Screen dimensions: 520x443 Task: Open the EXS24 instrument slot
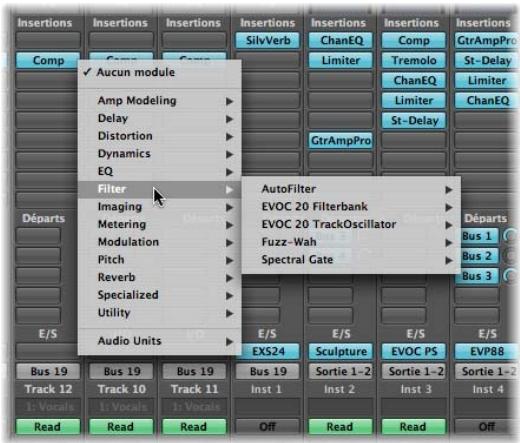pos(268,352)
